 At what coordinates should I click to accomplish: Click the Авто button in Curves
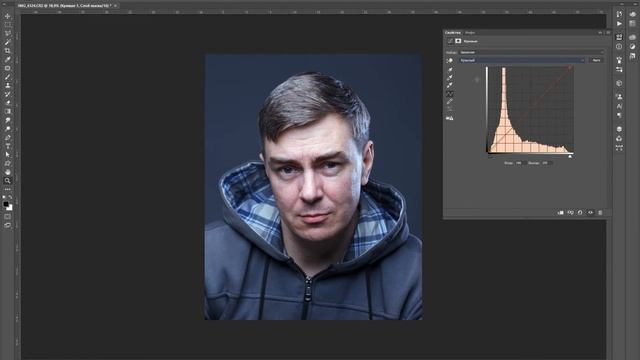[596, 60]
